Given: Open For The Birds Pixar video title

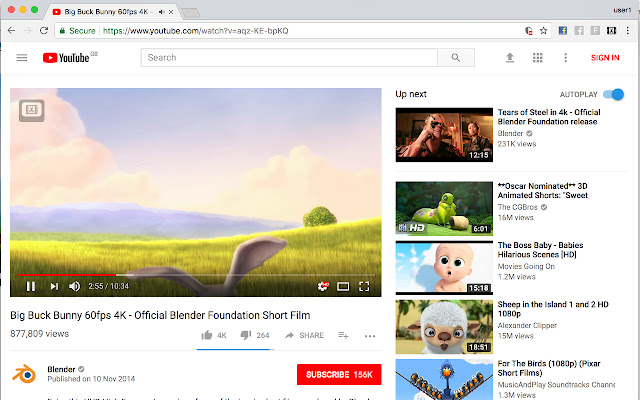Looking at the screenshot, I should [549, 368].
